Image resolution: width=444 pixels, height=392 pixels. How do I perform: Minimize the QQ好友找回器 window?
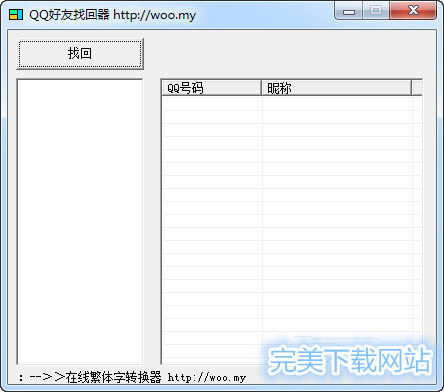[x=349, y=11]
